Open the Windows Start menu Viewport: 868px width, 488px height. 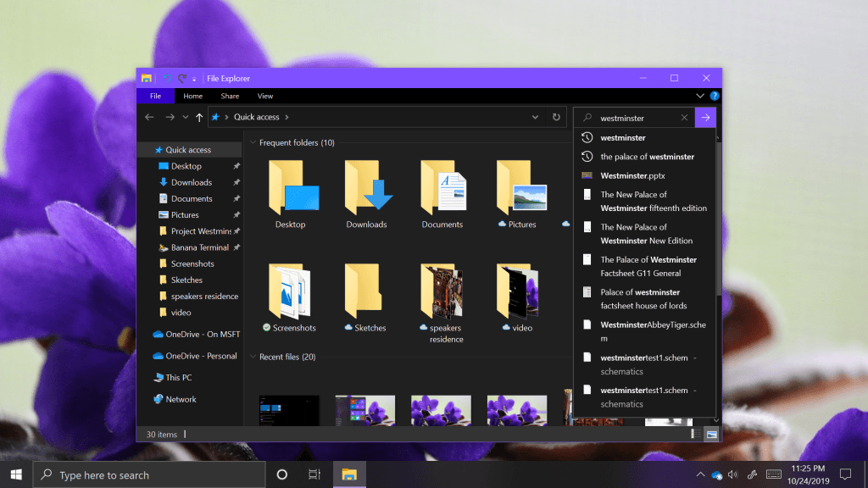pos(16,474)
